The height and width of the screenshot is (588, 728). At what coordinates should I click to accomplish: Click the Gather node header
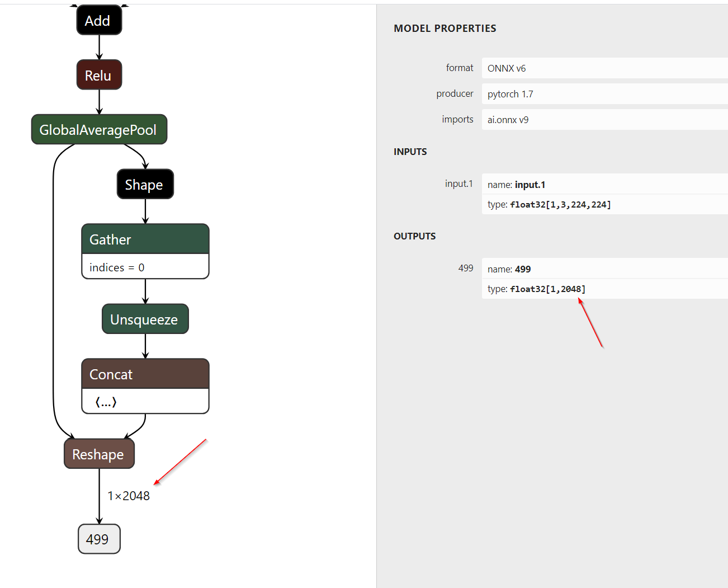pos(145,239)
